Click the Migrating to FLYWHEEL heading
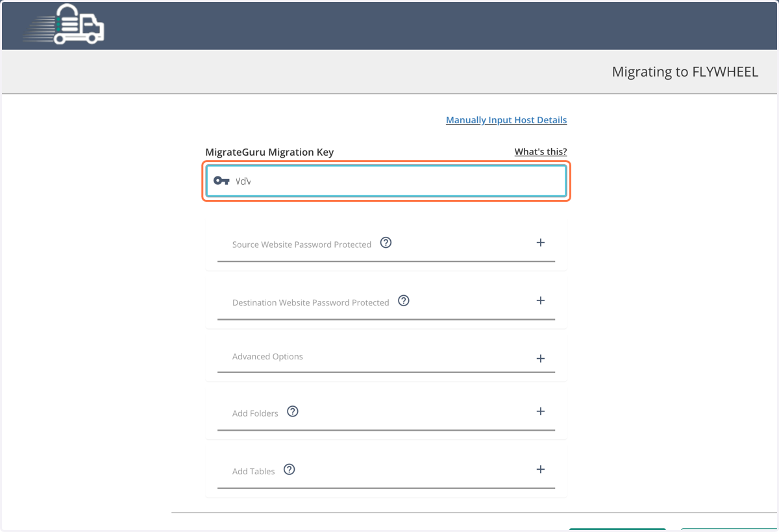Viewport: 779px width, 532px height. 685,72
